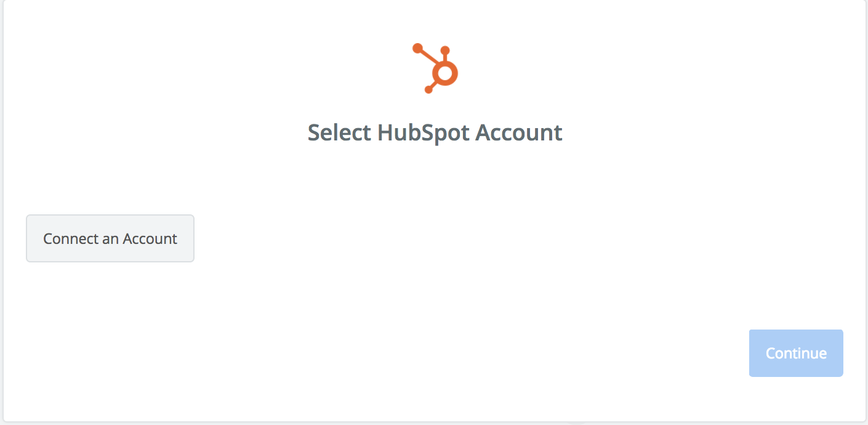Click the word 'Account' in the heading
The width and height of the screenshot is (868, 425).
[x=520, y=133]
